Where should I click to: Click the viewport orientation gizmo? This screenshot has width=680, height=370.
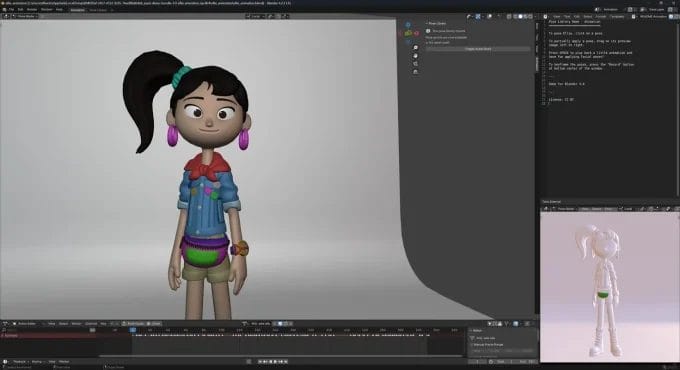409,32
